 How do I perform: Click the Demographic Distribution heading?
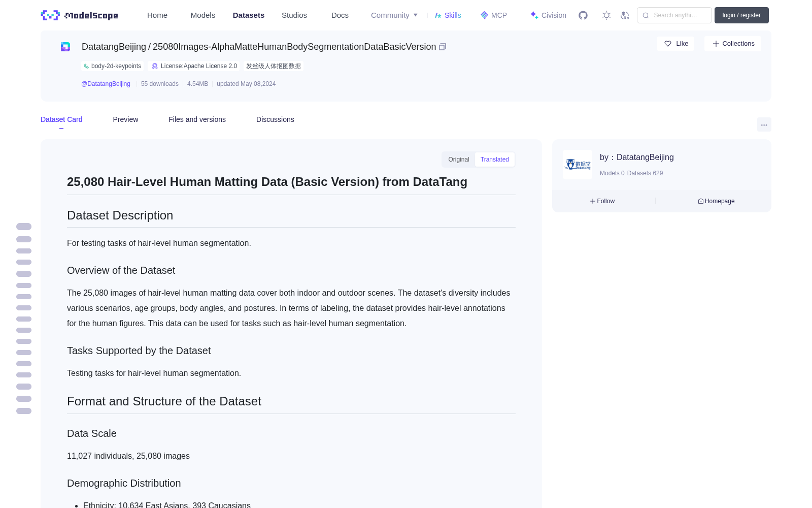coord(124,483)
